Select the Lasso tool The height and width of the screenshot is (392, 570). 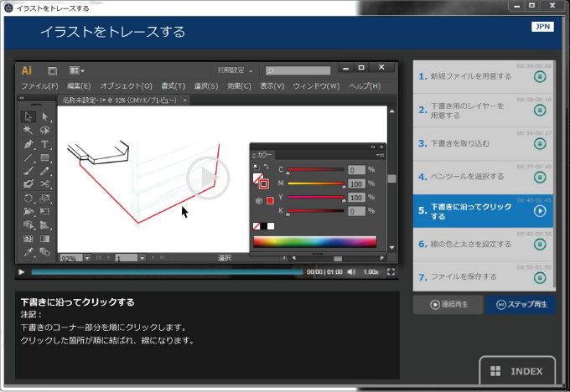pyautogui.click(x=44, y=130)
